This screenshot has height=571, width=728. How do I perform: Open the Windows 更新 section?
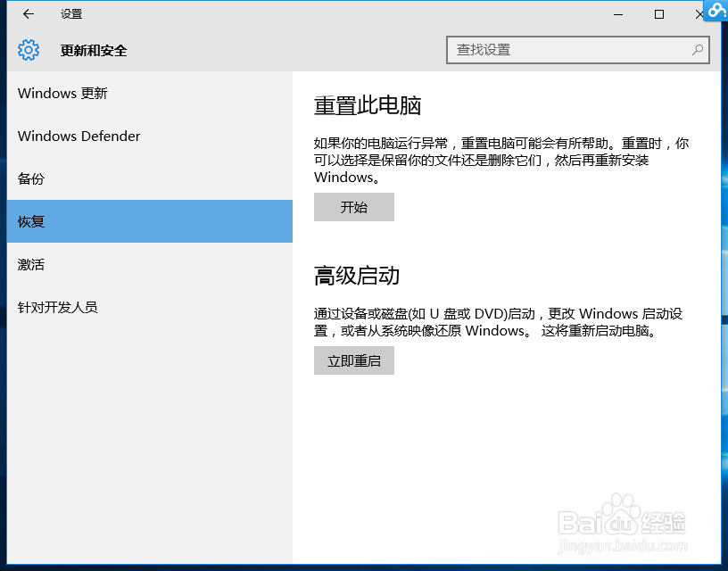pos(150,94)
